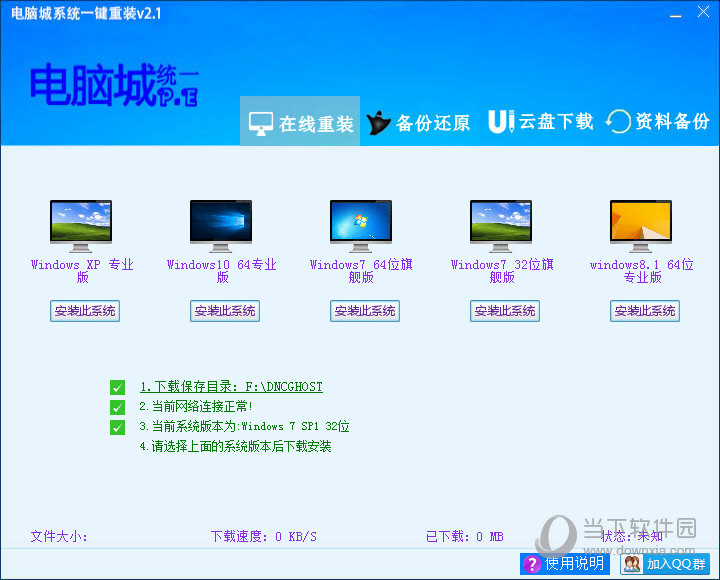
Task: Click the green check beside 当前网络连接正常
Action: point(118,407)
